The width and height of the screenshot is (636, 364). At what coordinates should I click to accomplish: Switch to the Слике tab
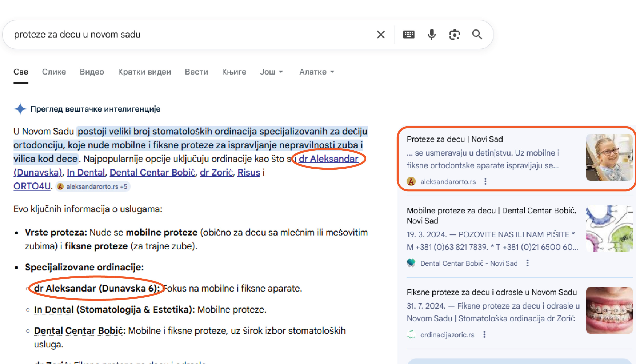point(54,72)
